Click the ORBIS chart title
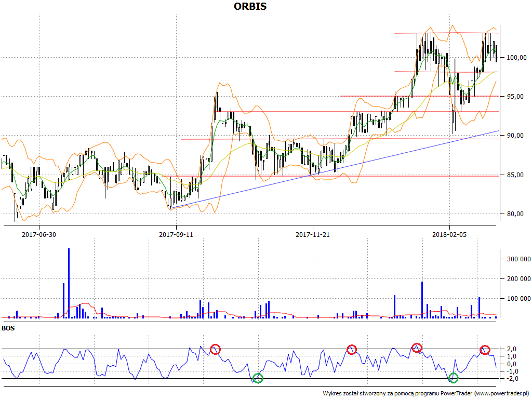Image resolution: width=532 pixels, height=399 pixels. pos(250,6)
